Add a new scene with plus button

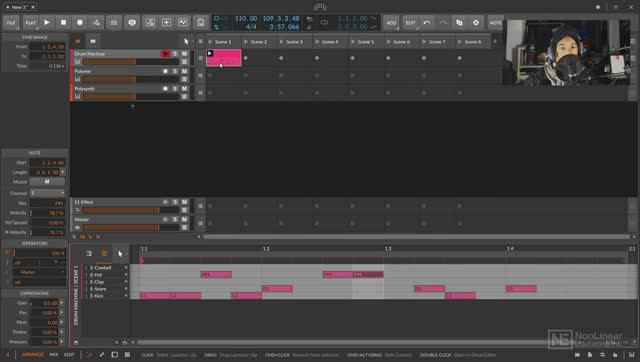tap(495, 41)
